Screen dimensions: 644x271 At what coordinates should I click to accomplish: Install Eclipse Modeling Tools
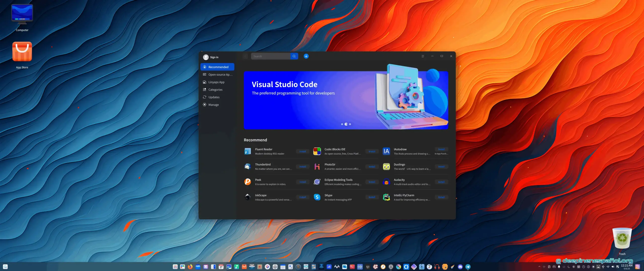click(372, 182)
